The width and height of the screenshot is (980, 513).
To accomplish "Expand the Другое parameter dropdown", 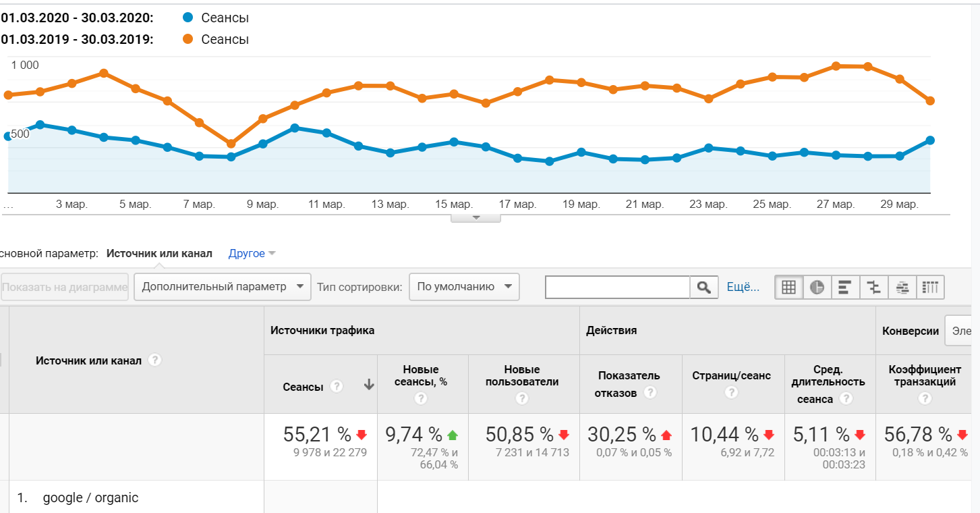I will pos(252,254).
